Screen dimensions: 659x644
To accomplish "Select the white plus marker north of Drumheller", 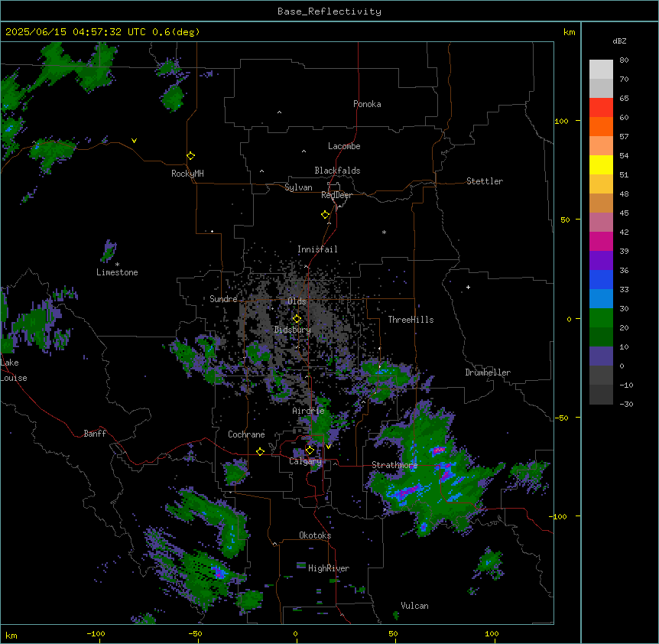I will (x=468, y=287).
